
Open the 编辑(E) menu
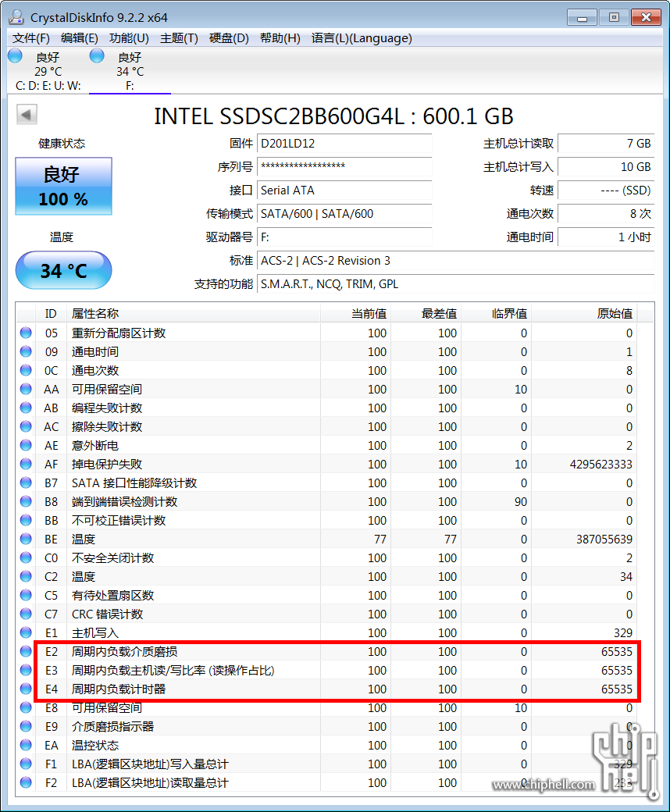[79, 38]
